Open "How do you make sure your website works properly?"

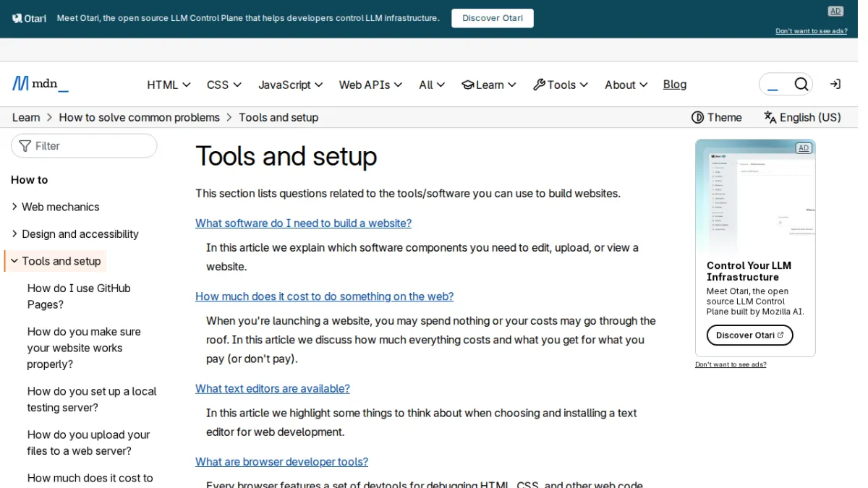[84, 348]
